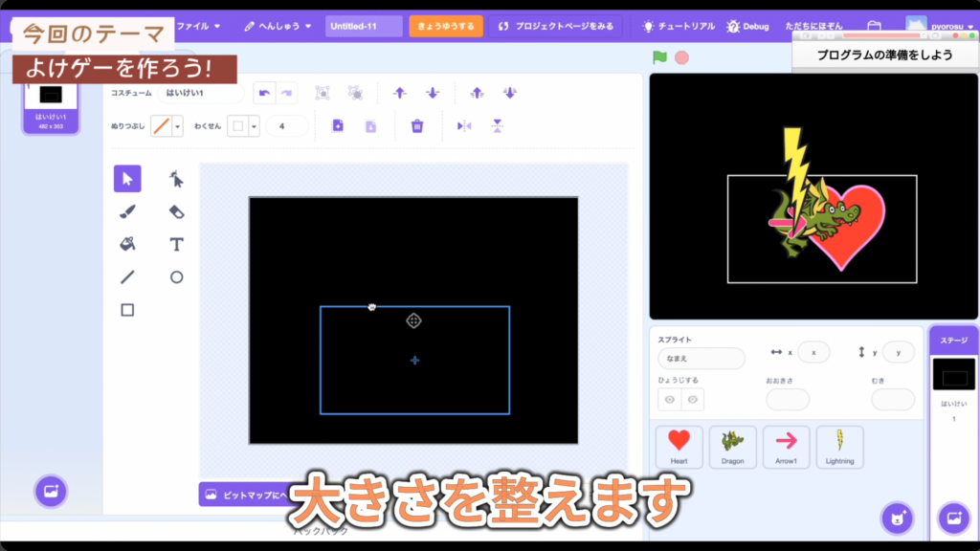Pick the Eraser tool
980x551 pixels.
click(176, 211)
